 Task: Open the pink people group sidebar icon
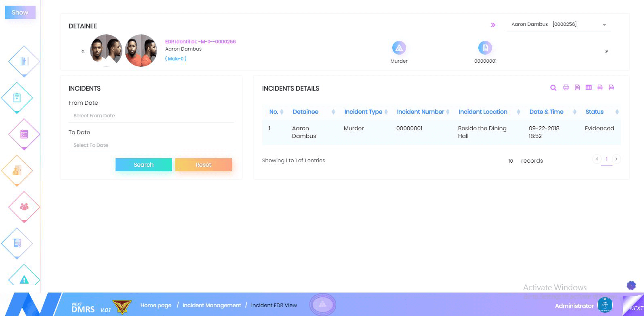(x=24, y=207)
